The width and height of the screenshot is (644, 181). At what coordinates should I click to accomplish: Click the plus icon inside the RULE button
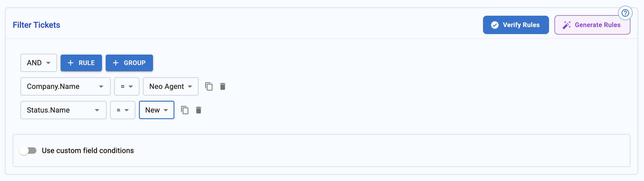71,63
